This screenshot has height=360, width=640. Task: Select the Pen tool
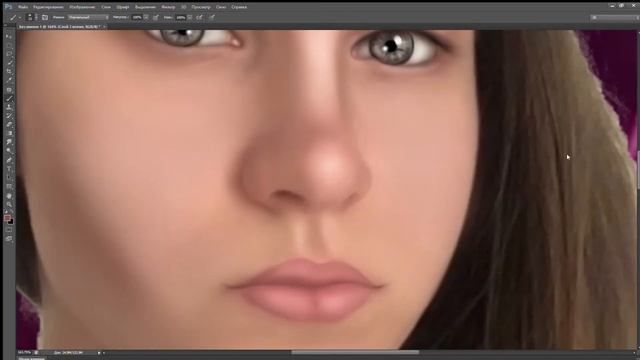[x=9, y=160]
